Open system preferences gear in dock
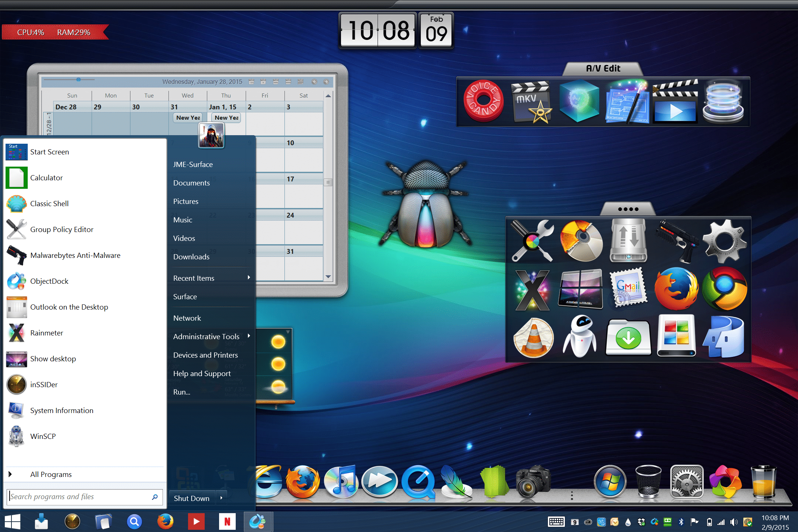This screenshot has width=798, height=532. (687, 481)
